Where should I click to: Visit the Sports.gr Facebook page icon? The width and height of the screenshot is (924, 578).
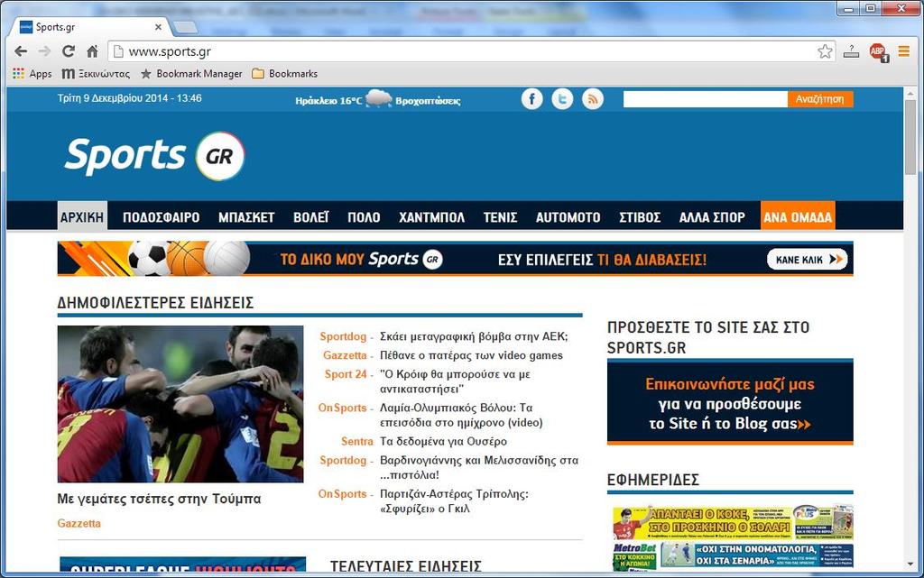click(531, 99)
